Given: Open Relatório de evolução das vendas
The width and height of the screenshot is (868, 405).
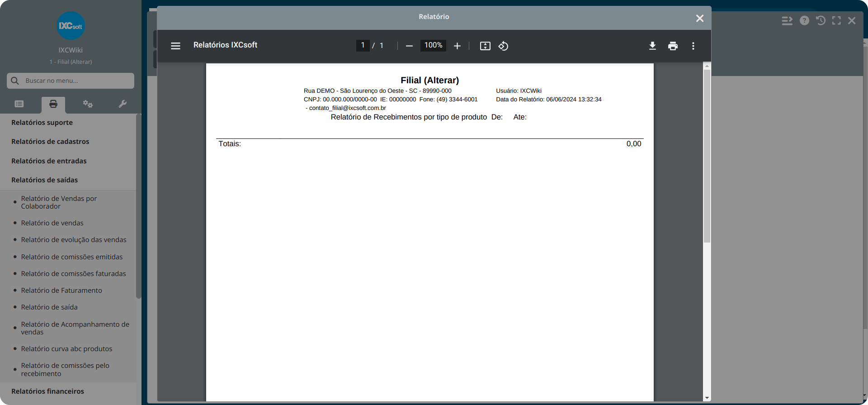Looking at the screenshot, I should [x=74, y=240].
